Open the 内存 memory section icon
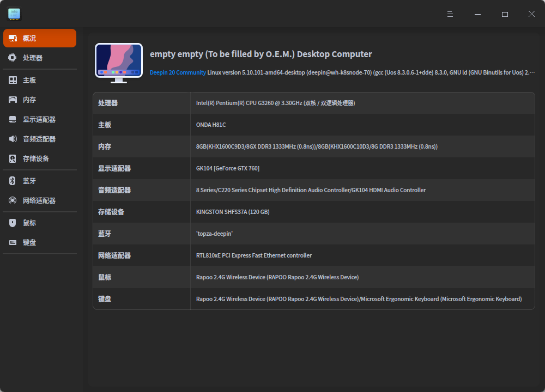 [12, 99]
